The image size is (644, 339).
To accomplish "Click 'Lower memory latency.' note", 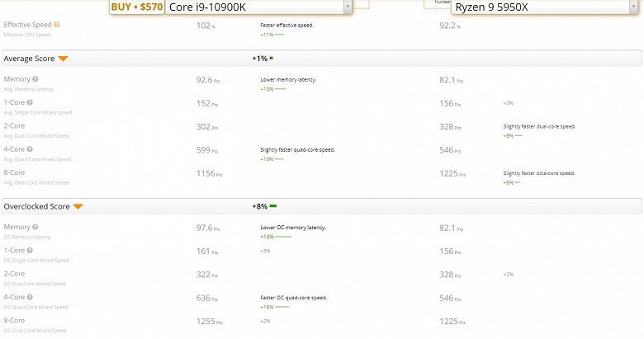I will 288,80.
